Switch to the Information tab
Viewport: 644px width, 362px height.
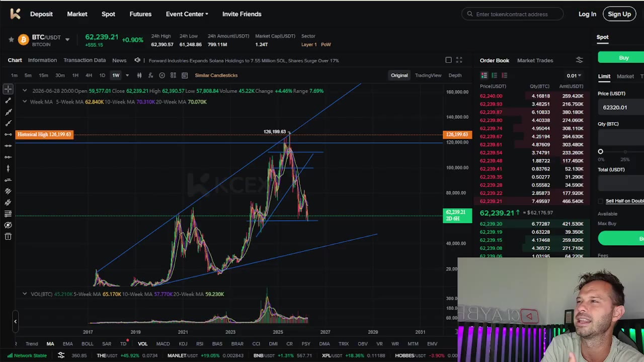click(42, 60)
